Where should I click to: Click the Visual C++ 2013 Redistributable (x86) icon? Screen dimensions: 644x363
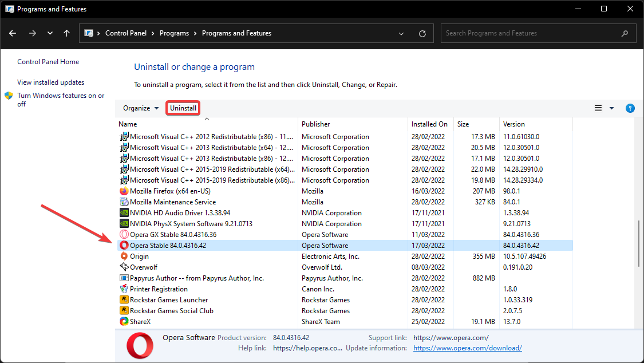click(x=124, y=159)
